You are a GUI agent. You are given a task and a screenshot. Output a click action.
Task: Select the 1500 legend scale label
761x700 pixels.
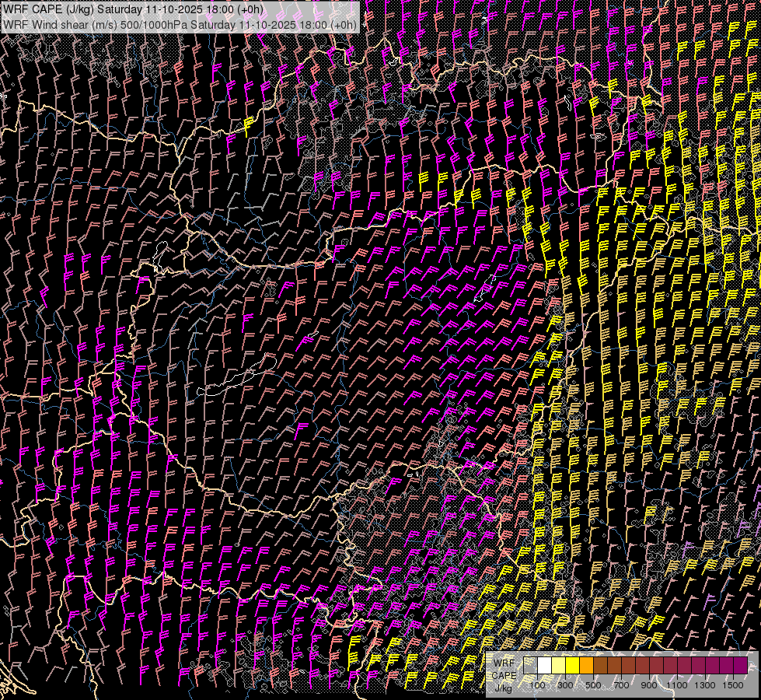tap(732, 685)
